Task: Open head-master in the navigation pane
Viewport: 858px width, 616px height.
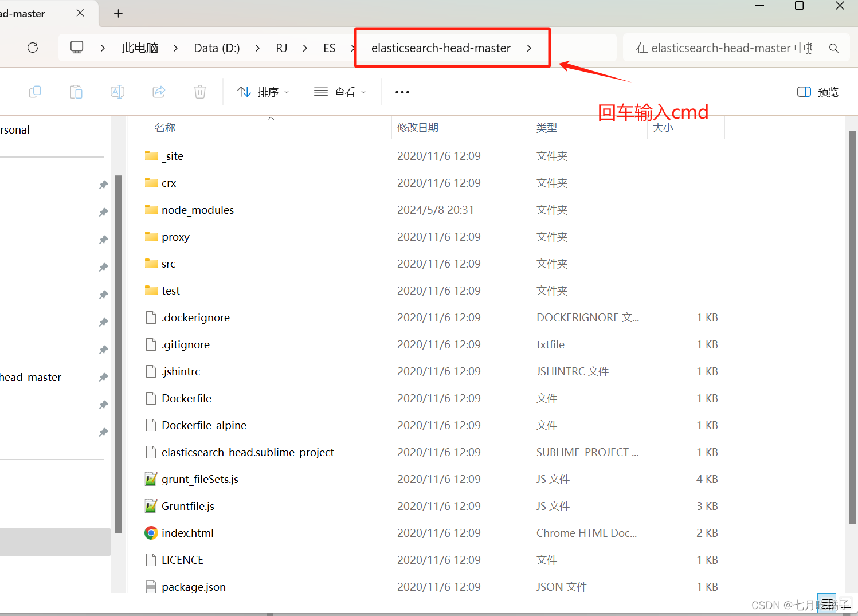Action: (31, 377)
